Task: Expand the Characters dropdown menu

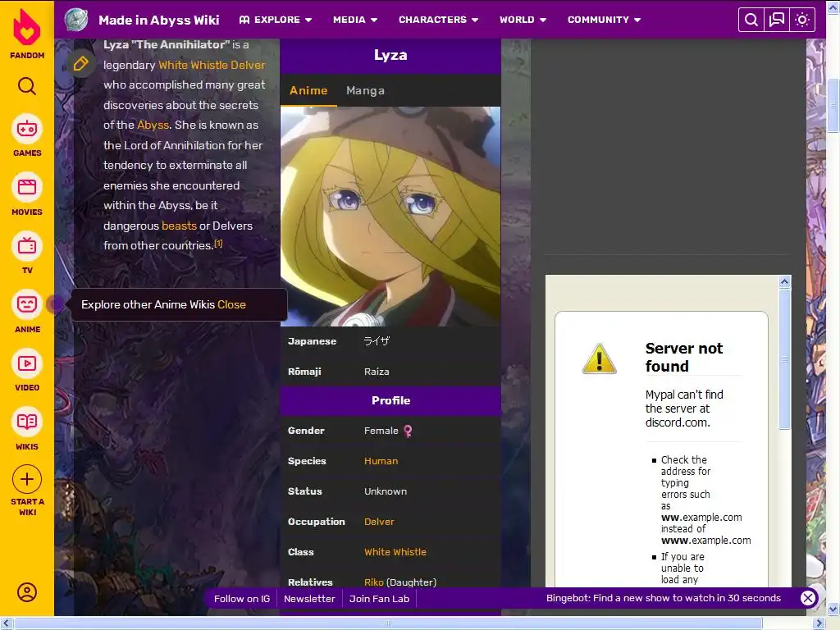Action: (x=438, y=20)
